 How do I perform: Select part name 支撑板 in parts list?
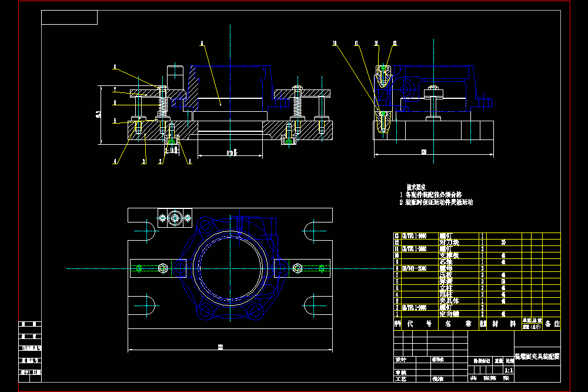pos(449,255)
